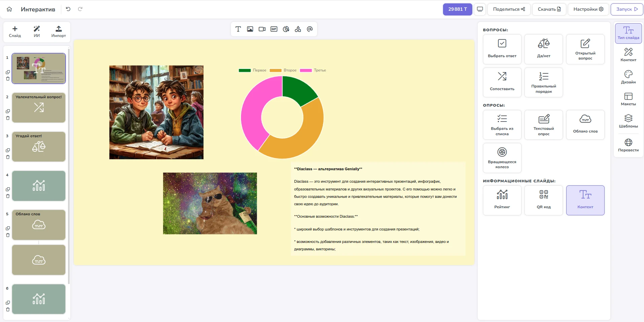Toggle the Первое legend color in the chart
This screenshot has width=644, height=322.
pyautogui.click(x=245, y=70)
